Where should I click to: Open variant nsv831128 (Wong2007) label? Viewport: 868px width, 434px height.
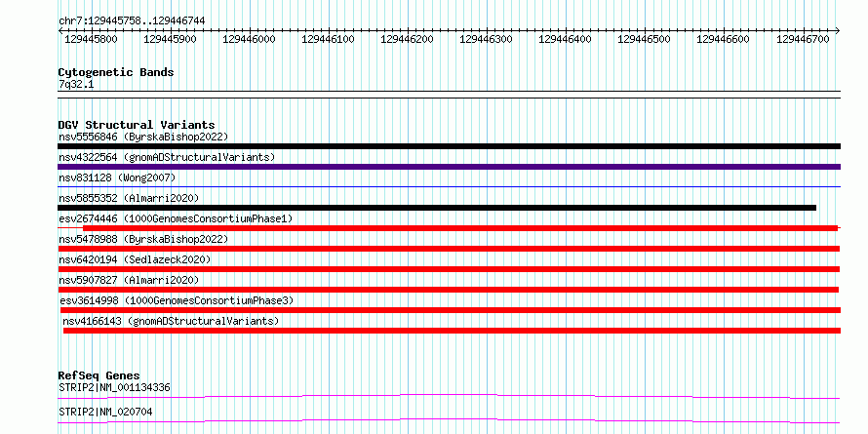(x=117, y=178)
